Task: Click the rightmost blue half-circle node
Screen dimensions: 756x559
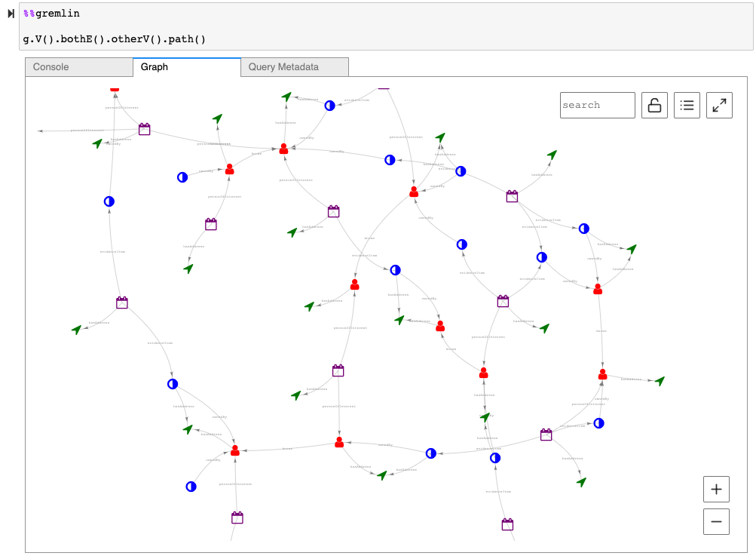Action: coord(598,423)
